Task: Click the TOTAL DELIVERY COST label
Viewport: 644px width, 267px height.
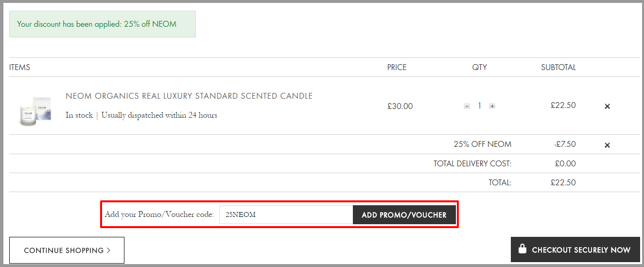Action: [x=472, y=164]
